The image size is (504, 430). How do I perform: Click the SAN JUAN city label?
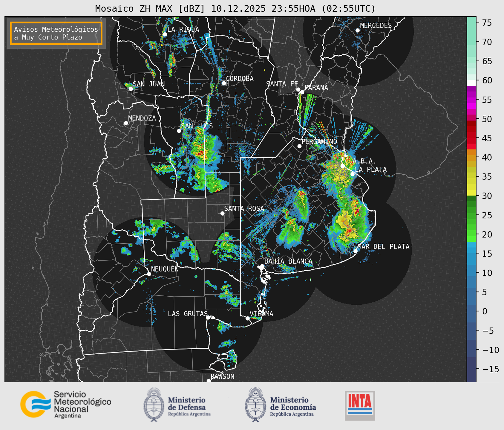pos(149,84)
